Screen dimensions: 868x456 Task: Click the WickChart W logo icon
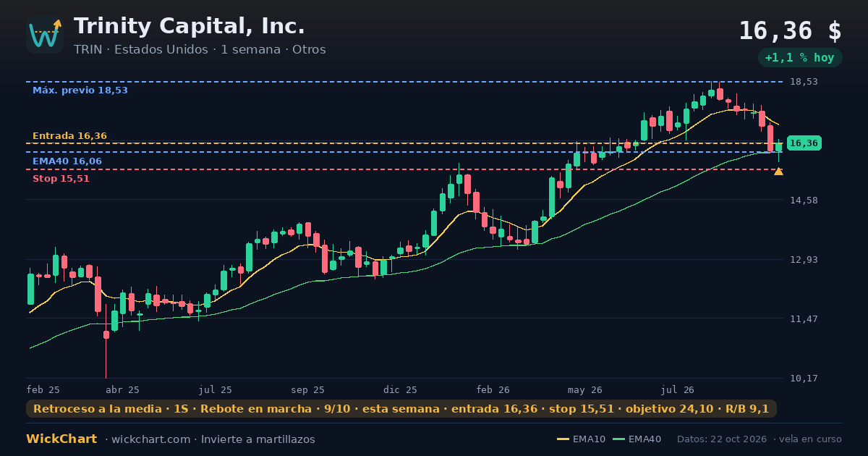click(x=45, y=35)
